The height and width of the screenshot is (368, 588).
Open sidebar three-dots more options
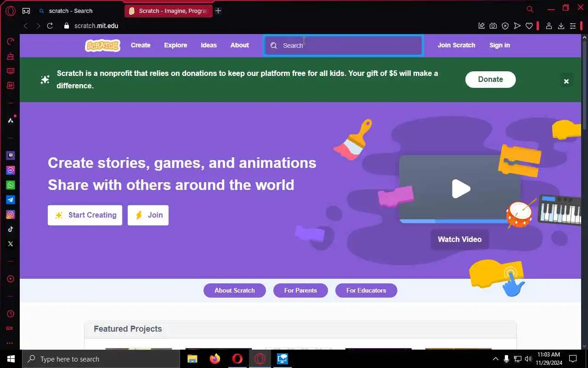click(10, 343)
